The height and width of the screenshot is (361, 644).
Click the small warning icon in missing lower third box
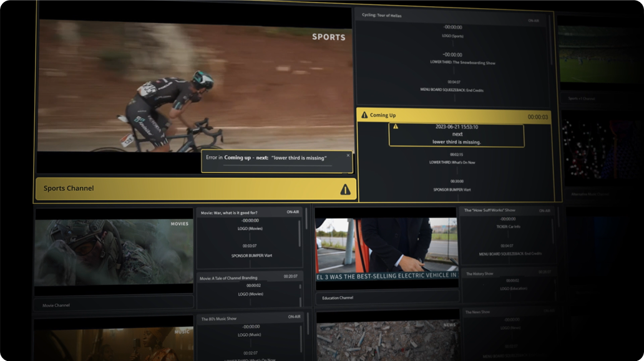pos(396,127)
